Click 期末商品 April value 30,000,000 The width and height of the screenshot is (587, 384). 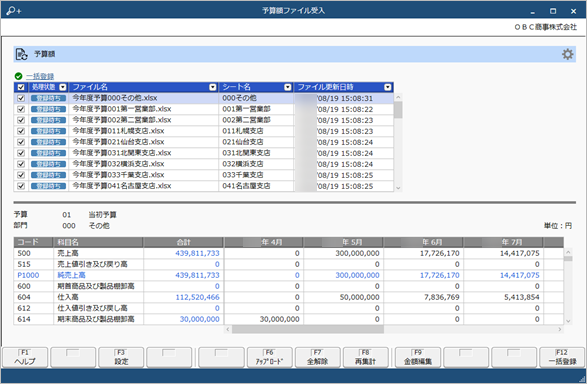pyautogui.click(x=280, y=319)
